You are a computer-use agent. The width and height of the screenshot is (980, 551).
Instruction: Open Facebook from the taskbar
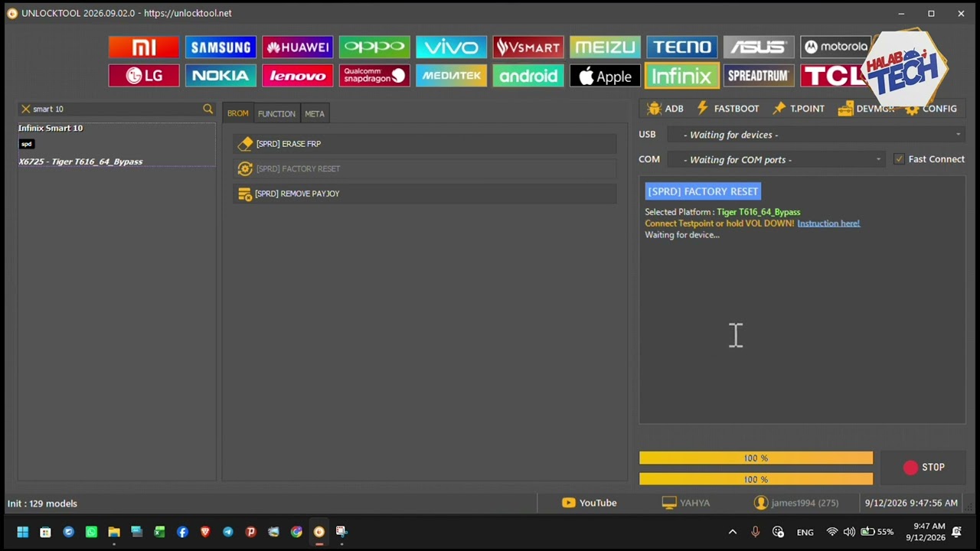(x=182, y=532)
